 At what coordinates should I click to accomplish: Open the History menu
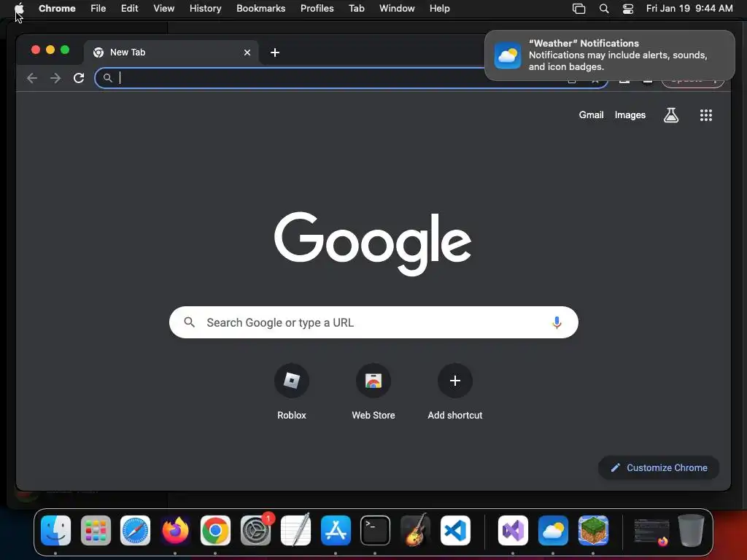point(205,8)
